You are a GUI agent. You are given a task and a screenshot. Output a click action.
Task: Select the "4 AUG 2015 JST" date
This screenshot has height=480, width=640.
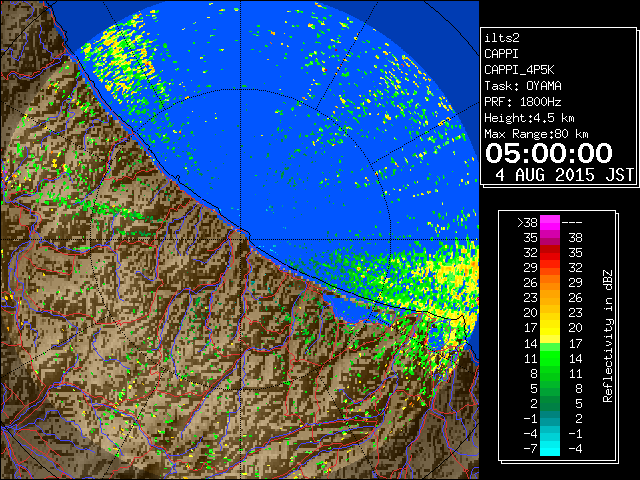(564, 175)
